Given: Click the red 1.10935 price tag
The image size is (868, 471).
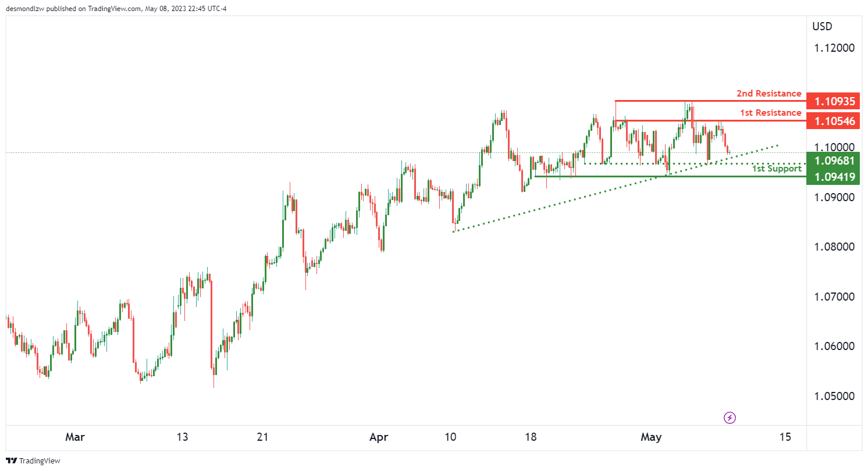Looking at the screenshot, I should (x=834, y=101).
